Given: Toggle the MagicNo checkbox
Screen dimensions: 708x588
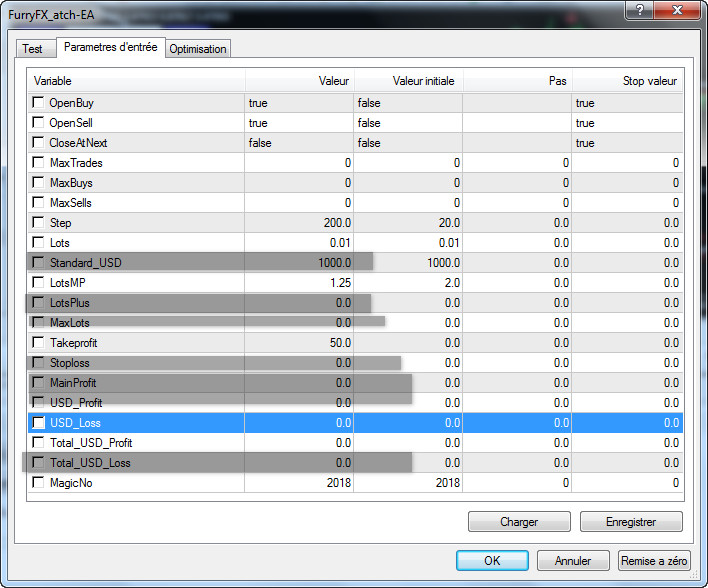Looking at the screenshot, I should click(x=39, y=483).
